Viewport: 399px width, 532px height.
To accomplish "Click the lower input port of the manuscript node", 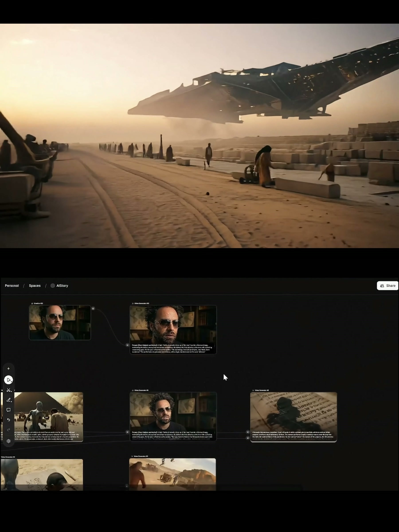I will tap(248, 438).
